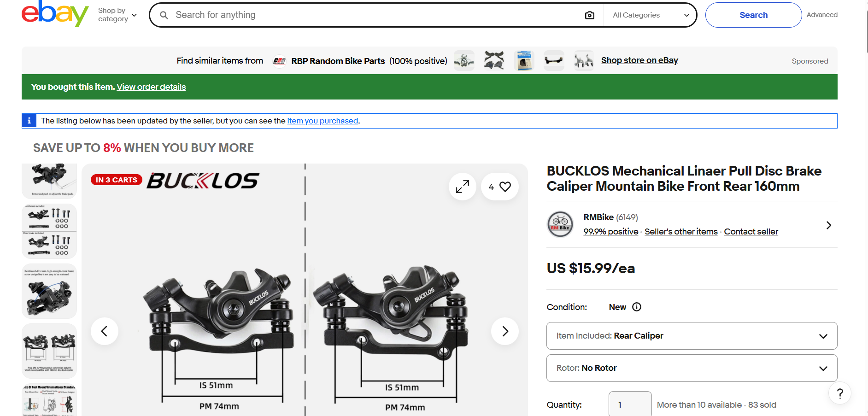Open second sponsored similar item thumbnail
868x416 pixels.
click(x=494, y=60)
